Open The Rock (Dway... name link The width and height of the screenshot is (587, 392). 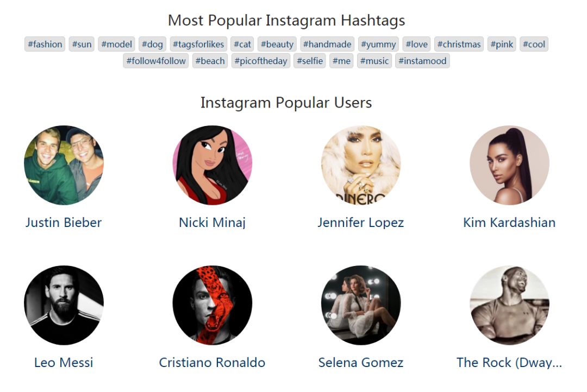[509, 362]
